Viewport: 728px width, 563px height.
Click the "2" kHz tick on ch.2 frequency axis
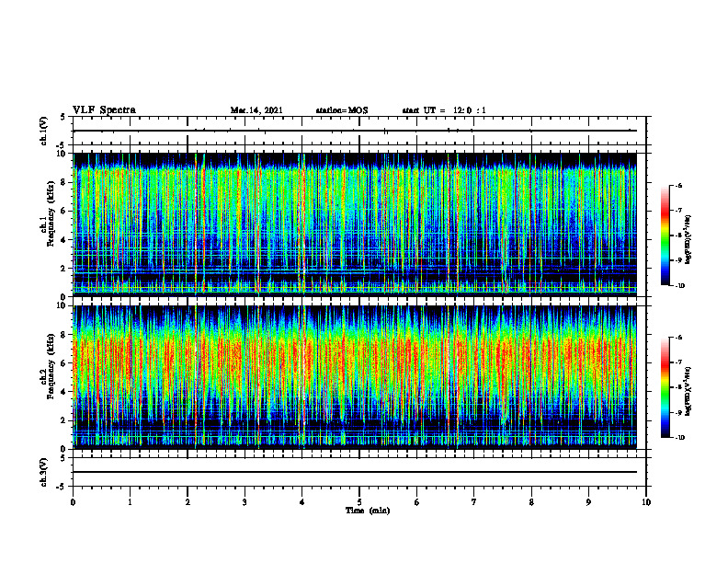(64, 420)
